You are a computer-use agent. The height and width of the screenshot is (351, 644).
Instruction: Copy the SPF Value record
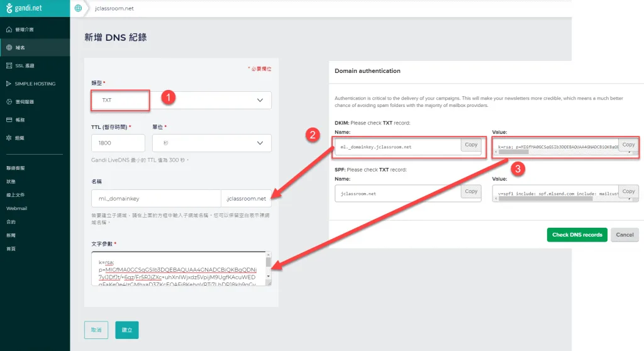point(628,191)
